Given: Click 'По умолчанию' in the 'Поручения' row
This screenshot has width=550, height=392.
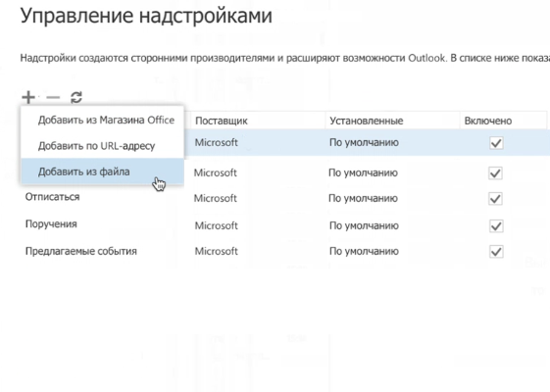Looking at the screenshot, I should 364,225.
